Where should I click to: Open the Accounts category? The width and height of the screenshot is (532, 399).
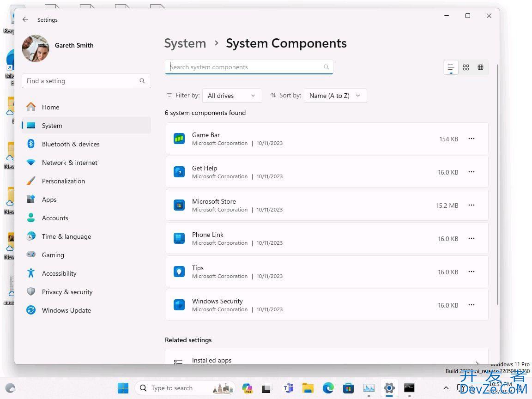coord(86,218)
